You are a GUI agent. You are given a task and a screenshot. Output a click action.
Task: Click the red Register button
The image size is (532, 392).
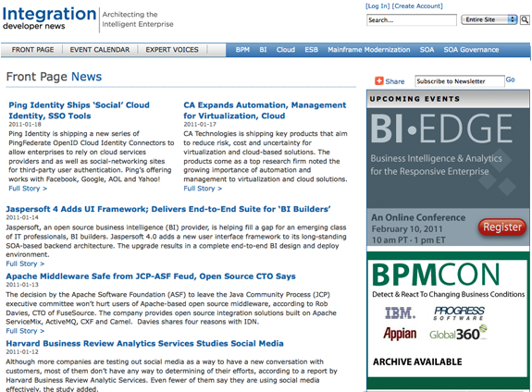(x=502, y=227)
